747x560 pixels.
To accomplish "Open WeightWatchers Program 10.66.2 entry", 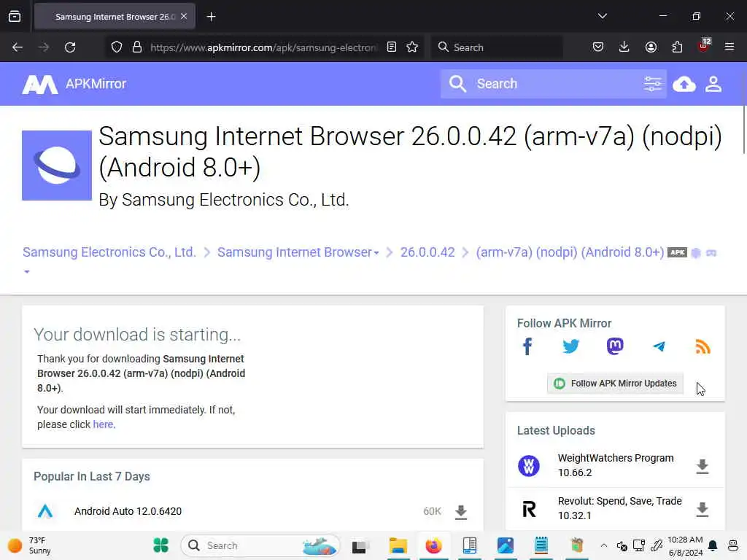I will tap(616, 465).
